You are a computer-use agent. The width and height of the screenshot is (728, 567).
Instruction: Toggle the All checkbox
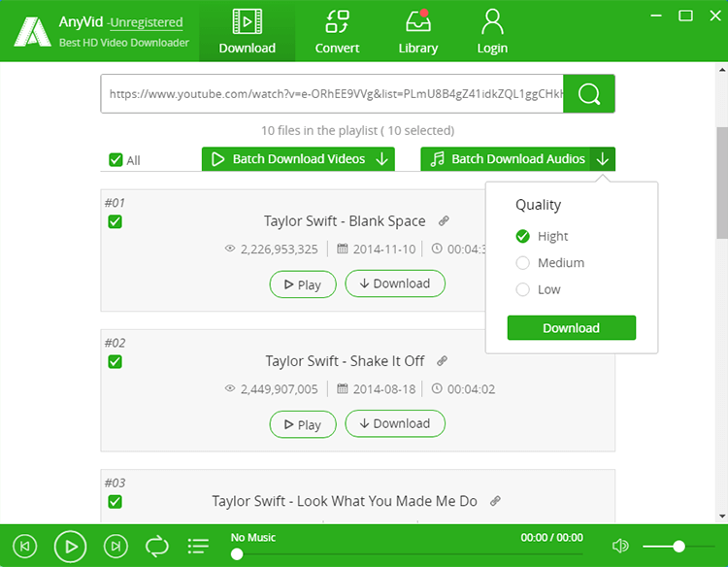(116, 160)
